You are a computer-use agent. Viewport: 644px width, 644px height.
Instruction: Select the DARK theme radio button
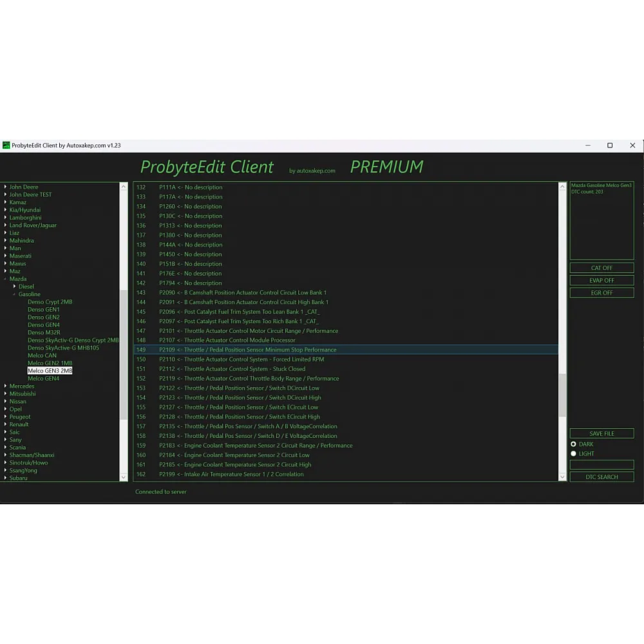[573, 444]
